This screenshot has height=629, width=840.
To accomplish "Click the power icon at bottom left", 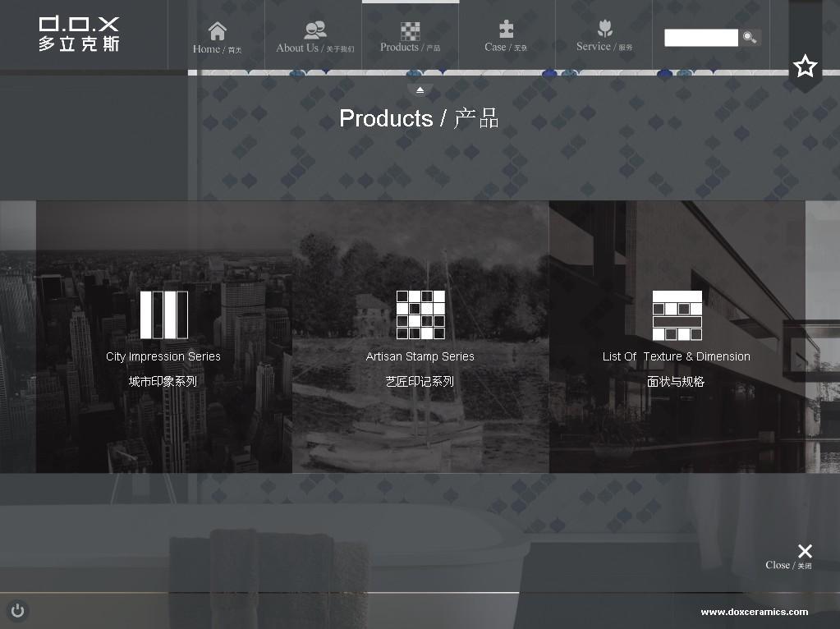I will [17, 611].
